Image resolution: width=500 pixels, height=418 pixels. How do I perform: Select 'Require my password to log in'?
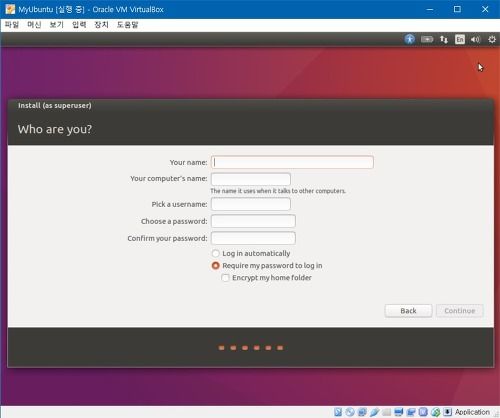[x=267, y=265]
